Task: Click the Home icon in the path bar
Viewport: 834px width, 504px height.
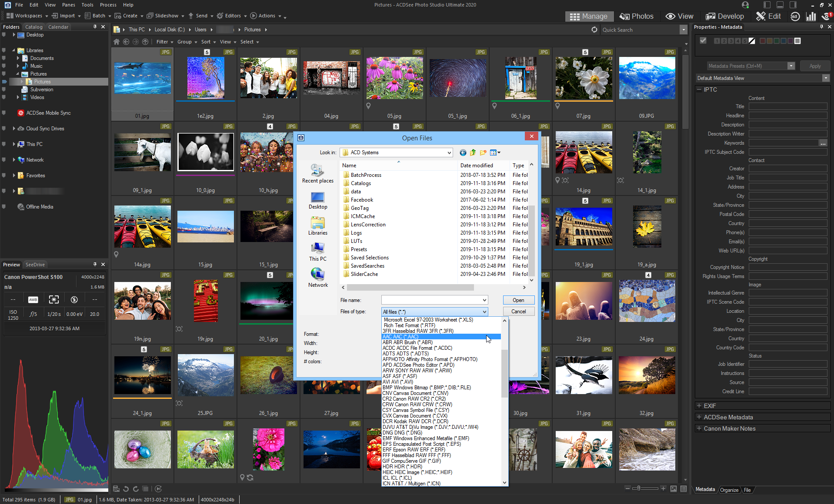Action: [x=116, y=42]
